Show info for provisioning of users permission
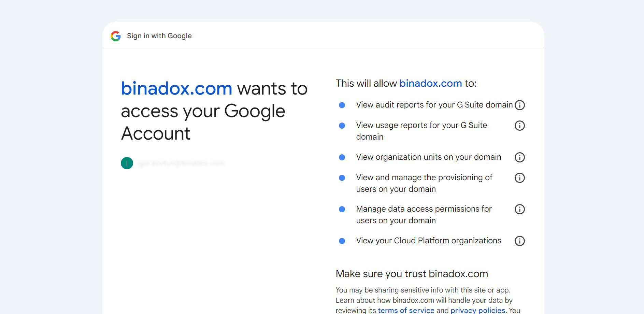Image resolution: width=644 pixels, height=314 pixels. coord(519,178)
